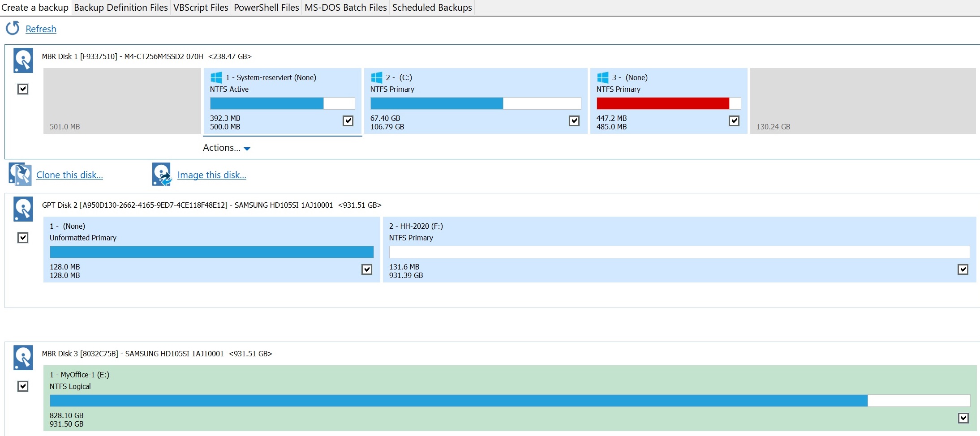The image size is (980, 436).
Task: Click the '828.10 GB' used space value
Action: coord(67,415)
